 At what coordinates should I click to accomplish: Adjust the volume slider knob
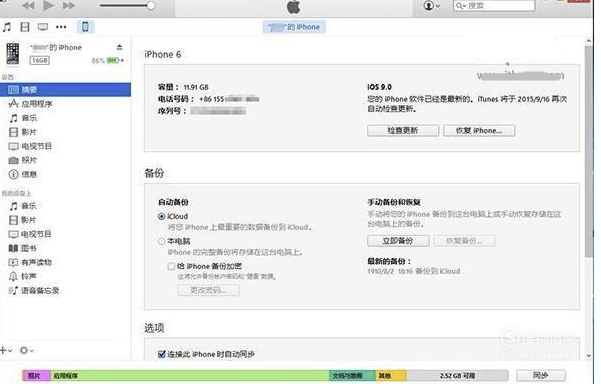pos(151,5)
